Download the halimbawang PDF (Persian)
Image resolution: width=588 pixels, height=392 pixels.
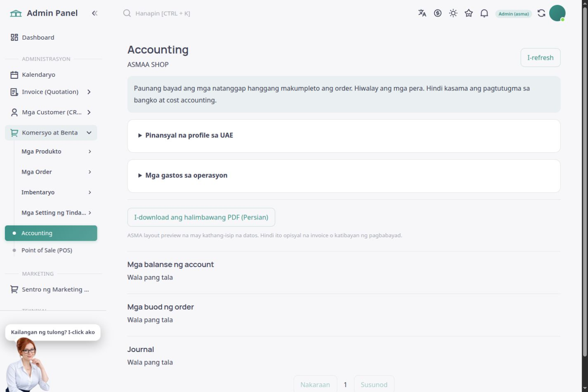click(x=201, y=217)
